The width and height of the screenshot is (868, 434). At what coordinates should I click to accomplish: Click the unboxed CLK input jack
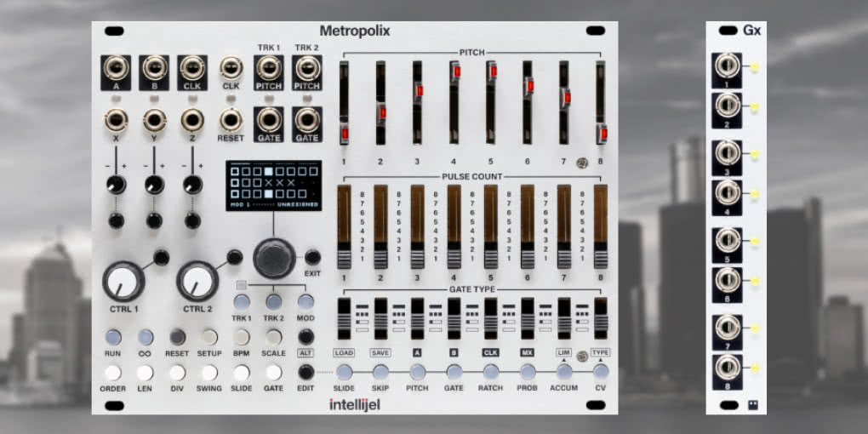[x=231, y=67]
